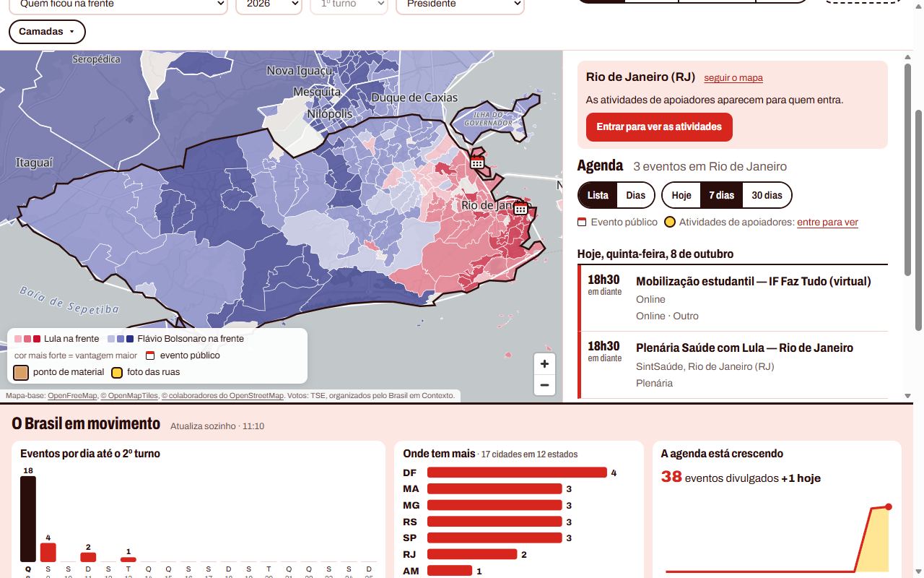The height and width of the screenshot is (578, 924).
Task: Click the evento público calendar icon in map legend
Action: click(150, 355)
